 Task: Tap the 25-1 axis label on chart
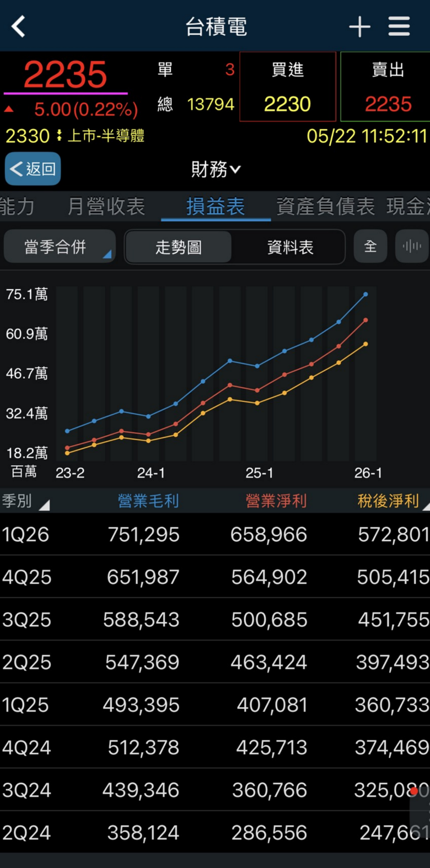tap(259, 473)
